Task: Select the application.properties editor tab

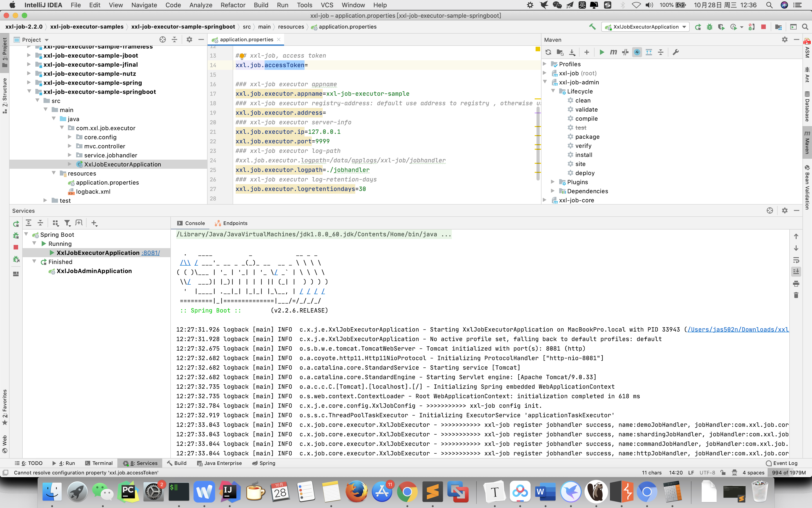Action: (246, 40)
